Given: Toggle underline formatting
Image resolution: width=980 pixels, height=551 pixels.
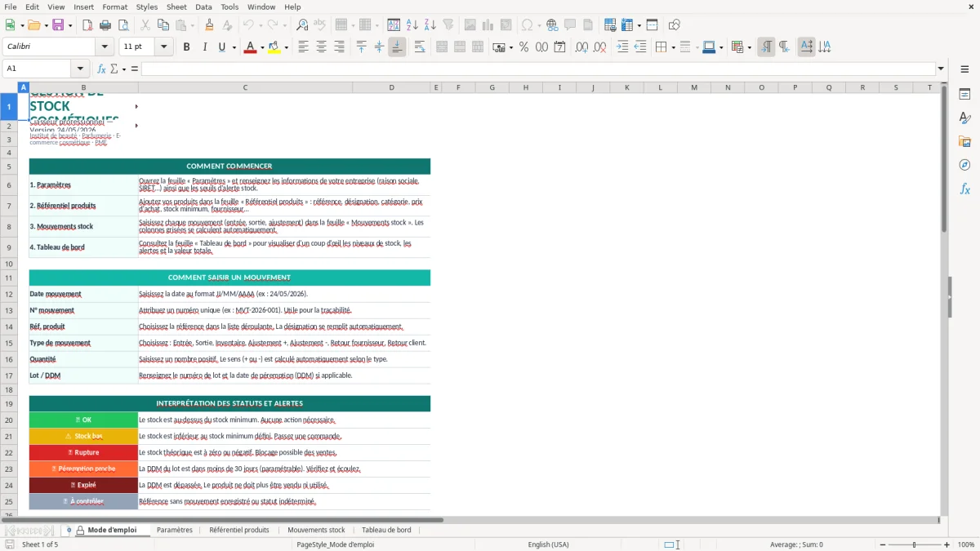Looking at the screenshot, I should tap(221, 47).
